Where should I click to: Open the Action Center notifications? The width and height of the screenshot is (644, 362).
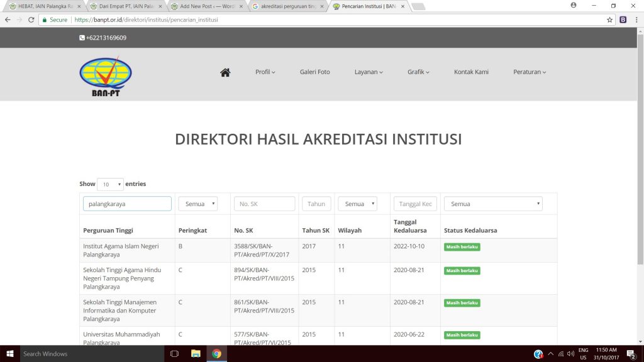coord(631,354)
